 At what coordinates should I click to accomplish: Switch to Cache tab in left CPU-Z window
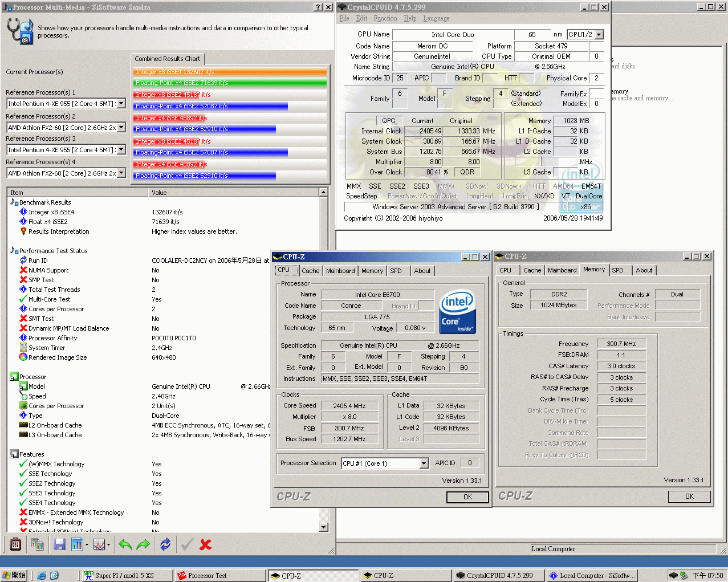[311, 271]
